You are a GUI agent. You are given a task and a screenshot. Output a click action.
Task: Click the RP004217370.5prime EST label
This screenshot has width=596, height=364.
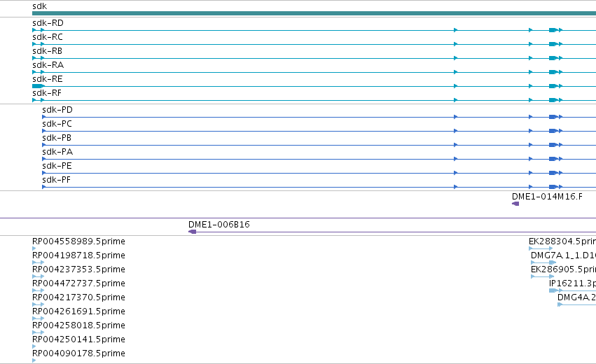tap(78, 297)
